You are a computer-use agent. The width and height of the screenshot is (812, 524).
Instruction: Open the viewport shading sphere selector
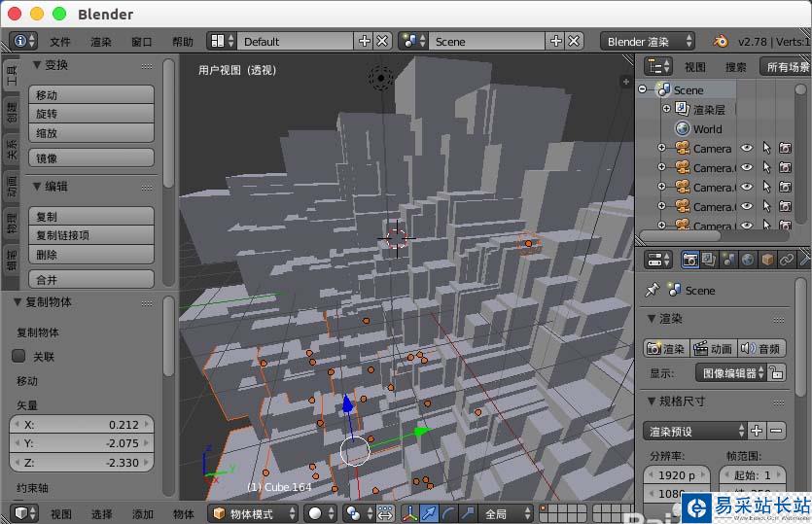[321, 513]
